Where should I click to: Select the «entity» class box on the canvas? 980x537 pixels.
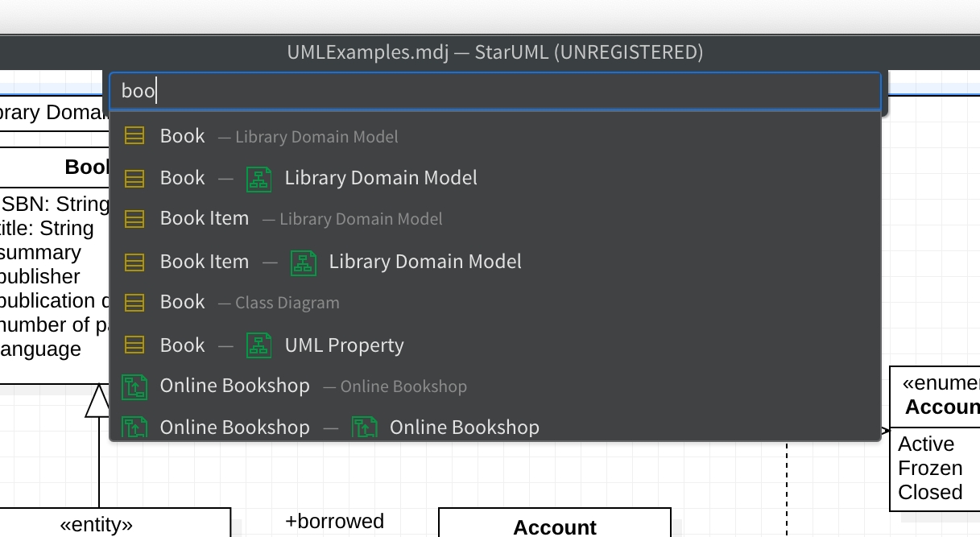coord(97,525)
